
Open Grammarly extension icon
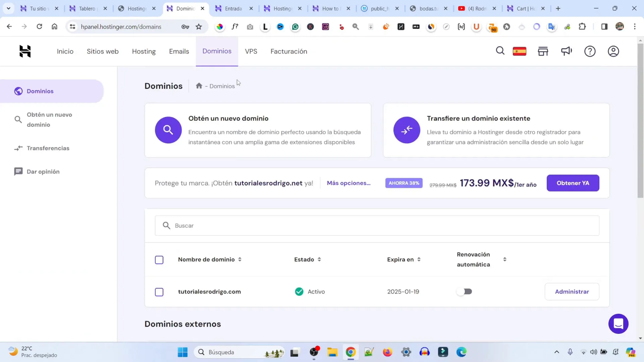pyautogui.click(x=295, y=27)
